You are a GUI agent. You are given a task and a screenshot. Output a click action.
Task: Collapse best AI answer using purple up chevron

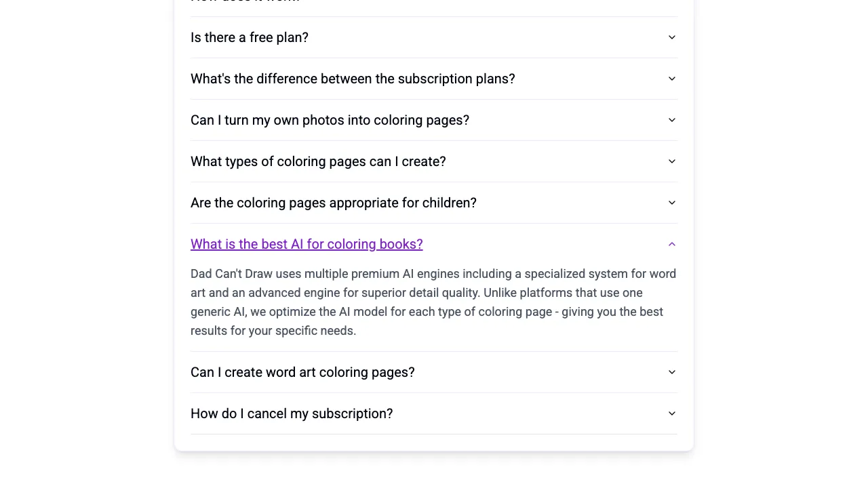pos(671,244)
